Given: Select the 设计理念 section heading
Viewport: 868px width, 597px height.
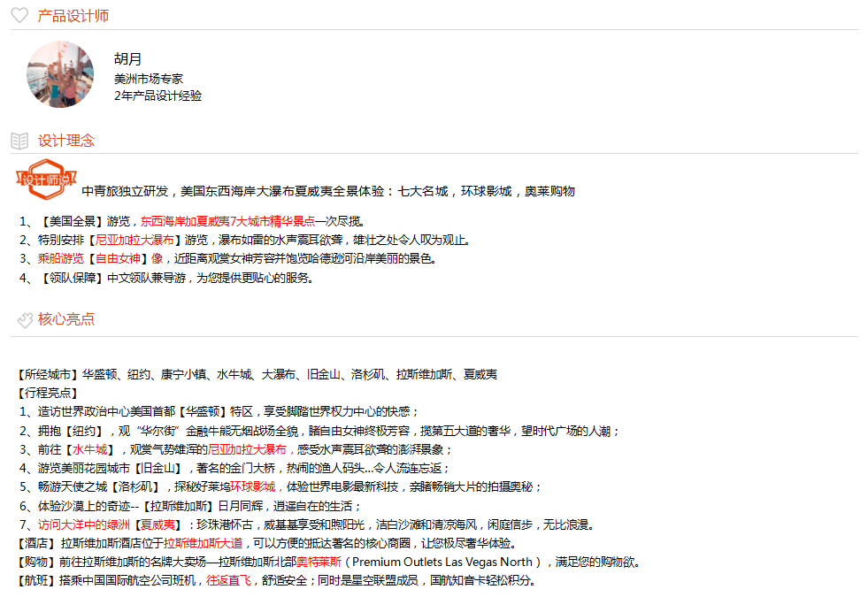Looking at the screenshot, I should point(66,141).
